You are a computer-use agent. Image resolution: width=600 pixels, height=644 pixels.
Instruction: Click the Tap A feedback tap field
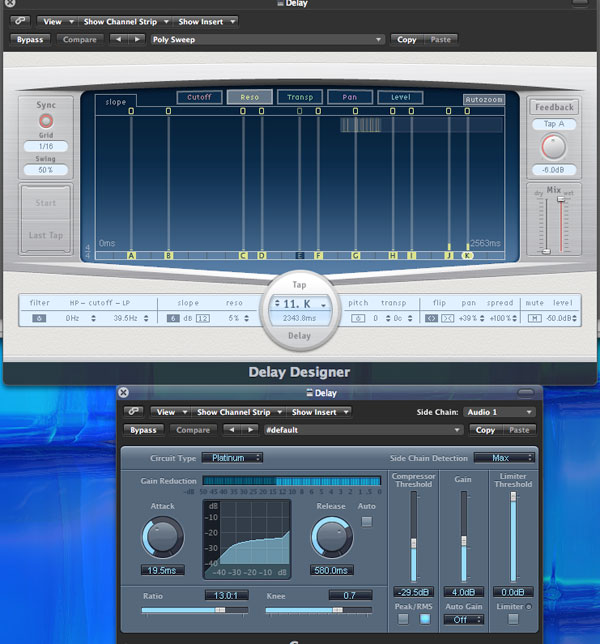pyautogui.click(x=554, y=124)
